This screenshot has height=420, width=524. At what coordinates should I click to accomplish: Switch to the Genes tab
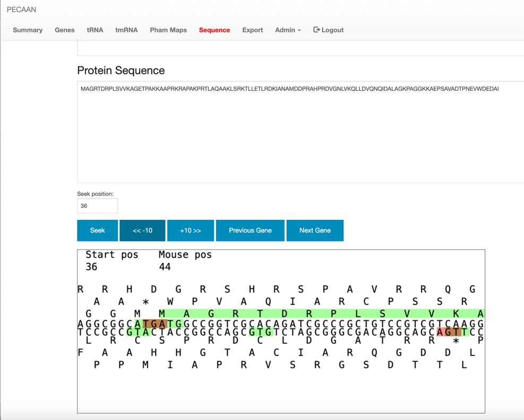[x=65, y=30]
